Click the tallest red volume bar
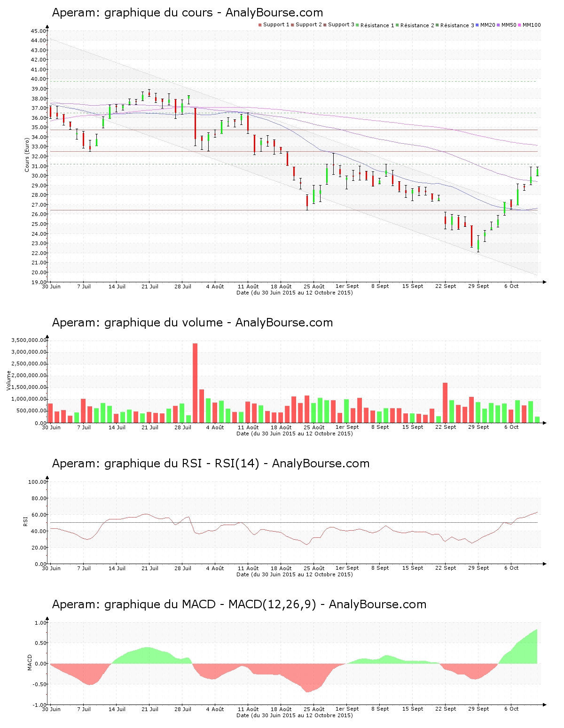564x728 pixels. 195,383
